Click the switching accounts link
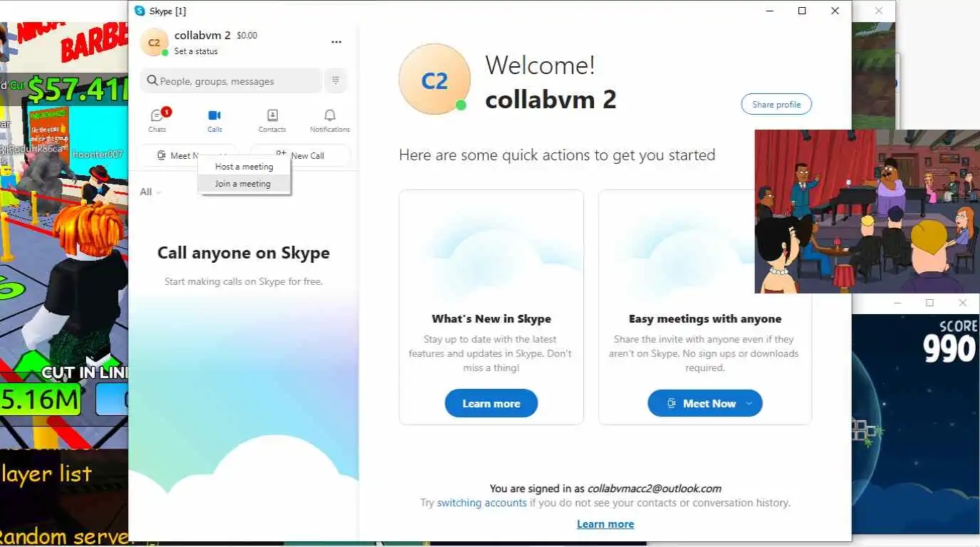 481,503
